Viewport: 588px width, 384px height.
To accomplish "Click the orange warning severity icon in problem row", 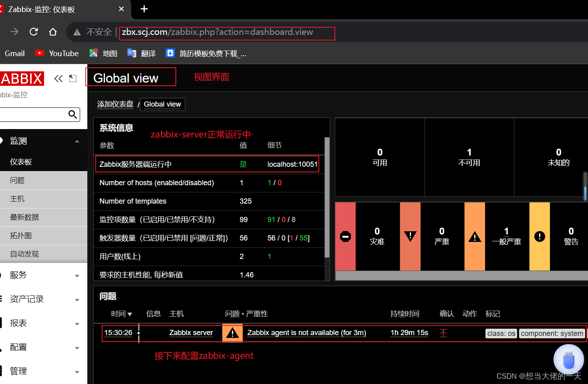I will [x=232, y=333].
